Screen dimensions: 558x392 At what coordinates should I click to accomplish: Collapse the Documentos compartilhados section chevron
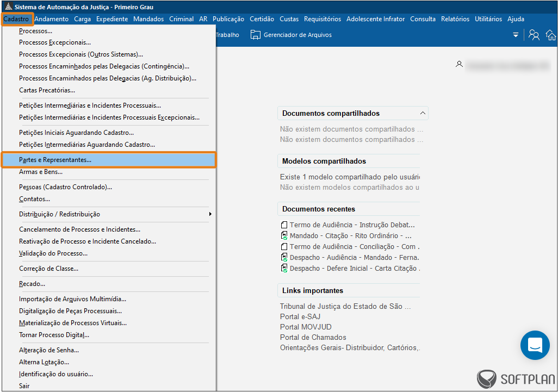(423, 113)
